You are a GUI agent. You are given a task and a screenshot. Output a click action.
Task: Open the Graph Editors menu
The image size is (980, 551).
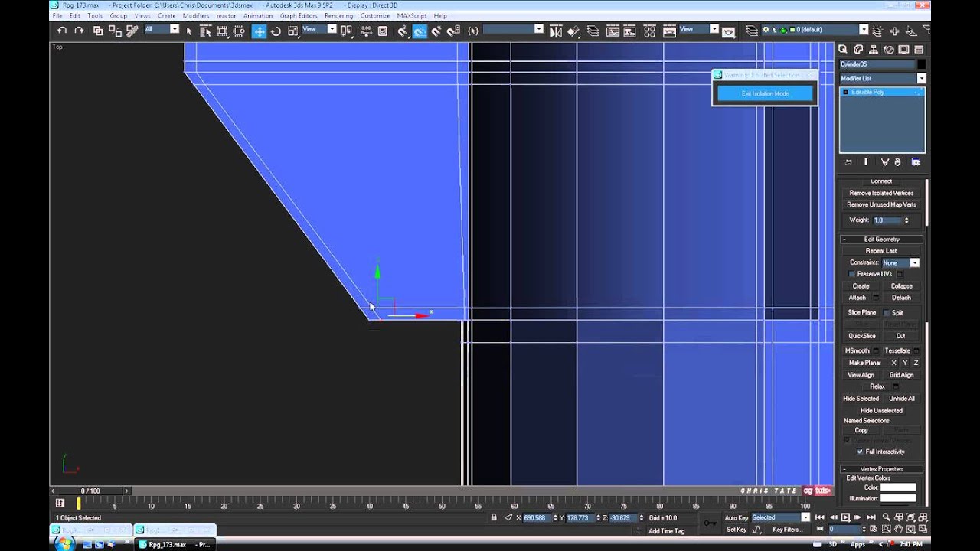pos(299,15)
